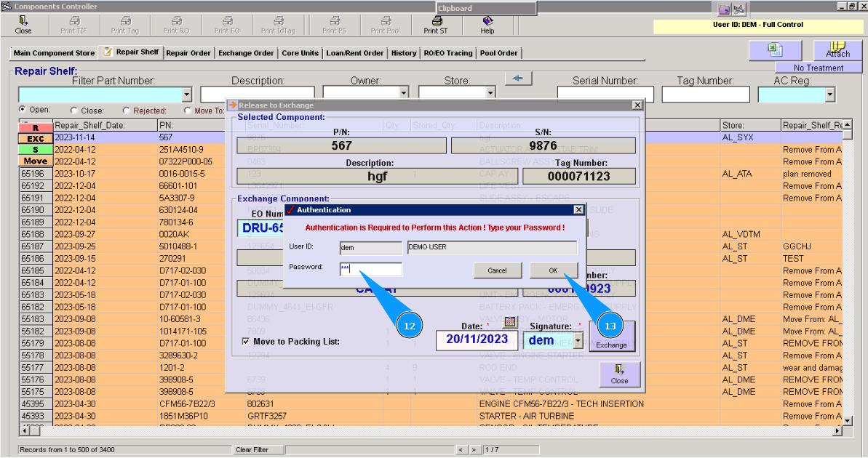
Task: Click the Close door icon in toolbar
Action: click(23, 20)
